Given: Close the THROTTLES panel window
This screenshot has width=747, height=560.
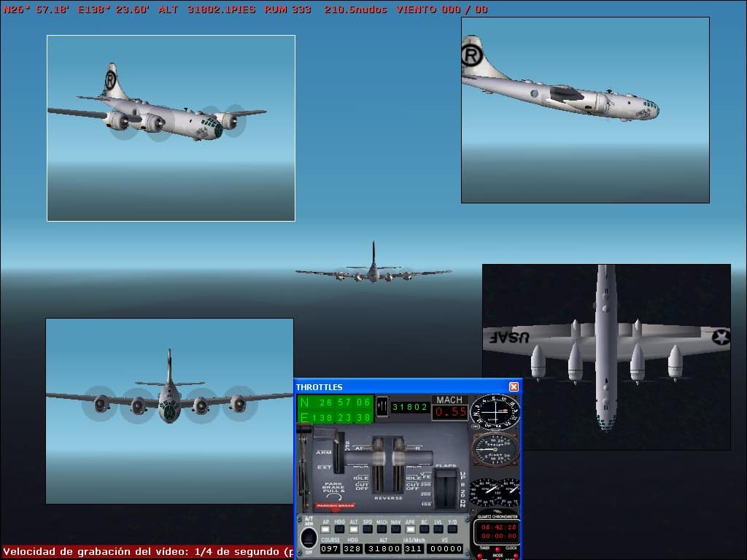Looking at the screenshot, I should click(514, 387).
